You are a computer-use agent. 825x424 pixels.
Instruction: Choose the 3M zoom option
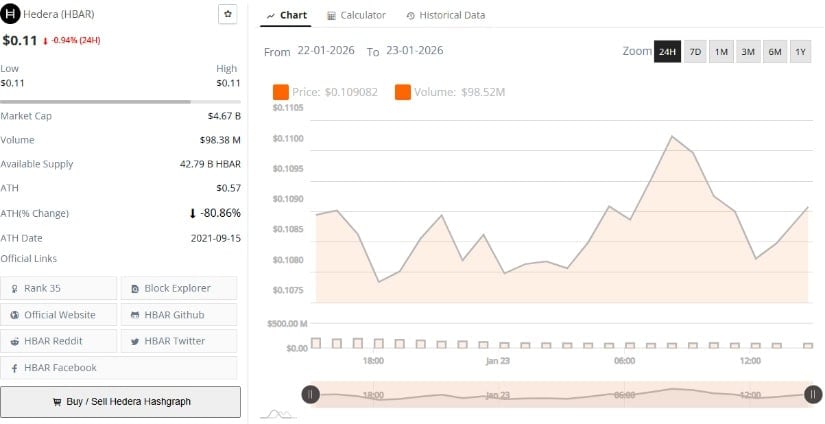(x=747, y=52)
